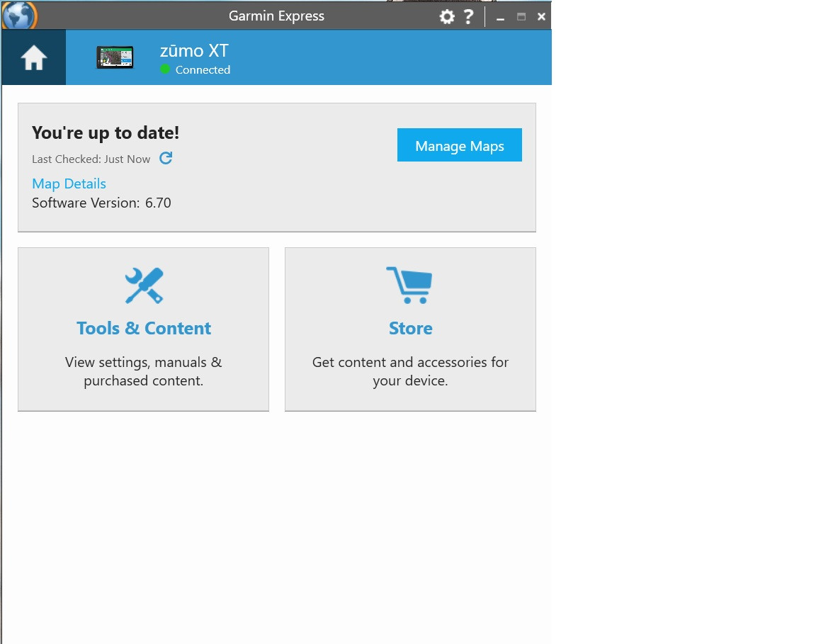Refresh the last checked update status
The height and width of the screenshot is (644, 816).
click(166, 158)
